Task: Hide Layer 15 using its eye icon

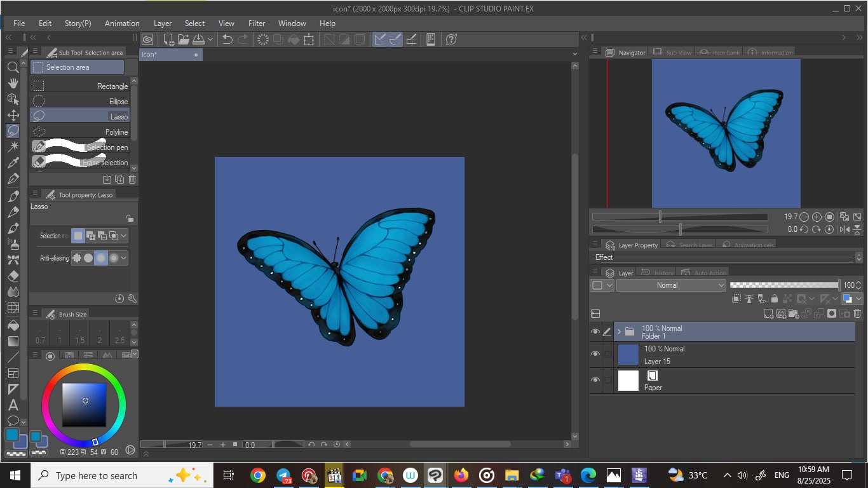Action: [595, 354]
